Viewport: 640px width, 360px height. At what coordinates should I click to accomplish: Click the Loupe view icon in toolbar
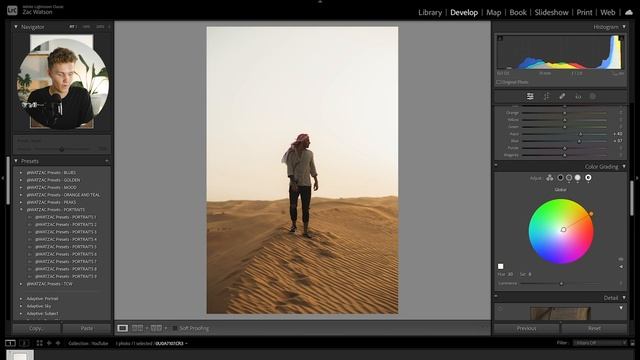(x=122, y=328)
